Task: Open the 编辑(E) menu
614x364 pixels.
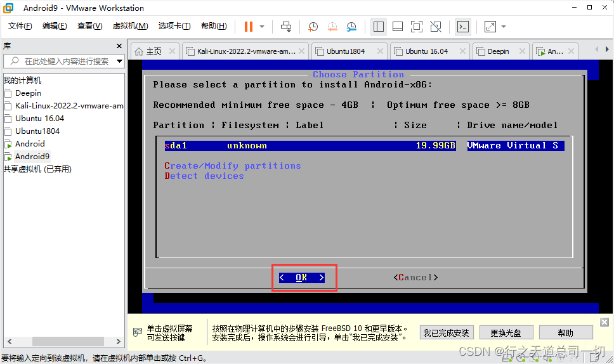Action: tap(55, 26)
